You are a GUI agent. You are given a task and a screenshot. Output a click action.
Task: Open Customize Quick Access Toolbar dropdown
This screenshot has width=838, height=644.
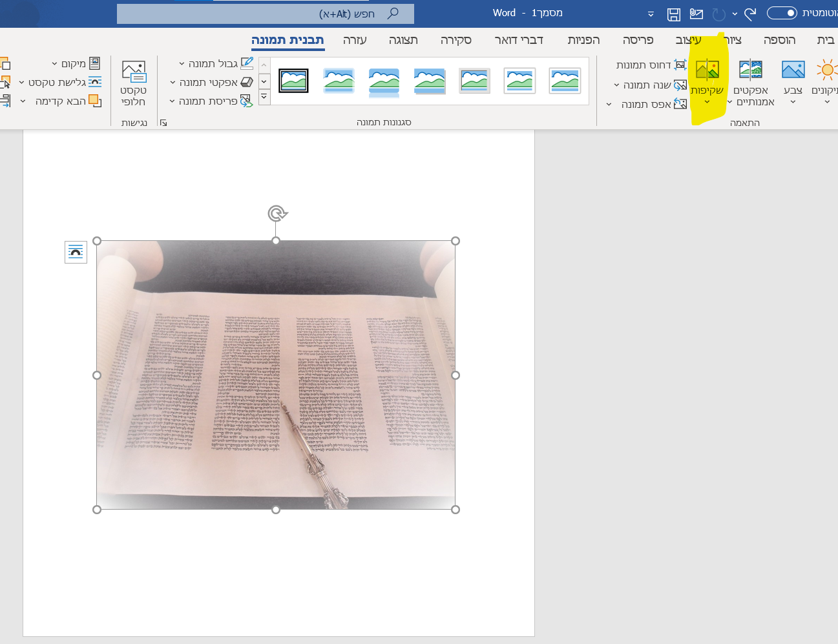point(651,14)
